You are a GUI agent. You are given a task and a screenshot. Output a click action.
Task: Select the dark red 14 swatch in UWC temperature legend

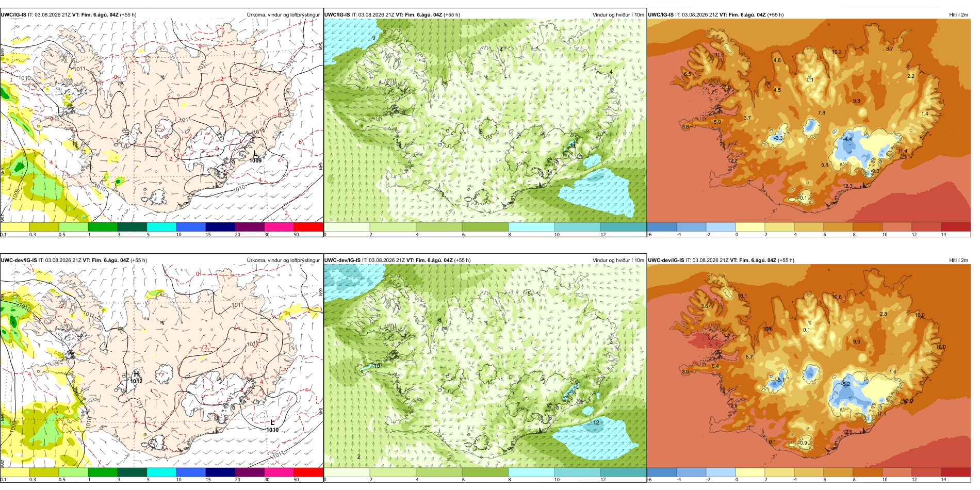coord(956,226)
